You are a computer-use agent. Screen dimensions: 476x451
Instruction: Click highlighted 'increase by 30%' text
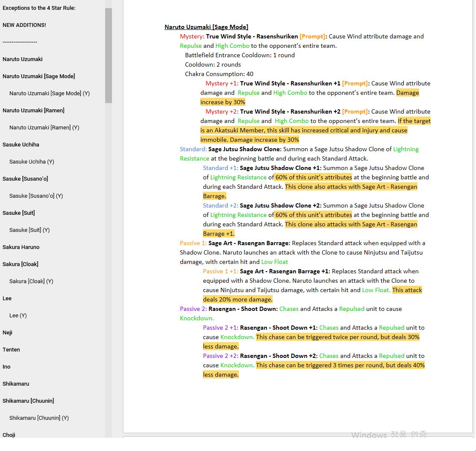223,102
